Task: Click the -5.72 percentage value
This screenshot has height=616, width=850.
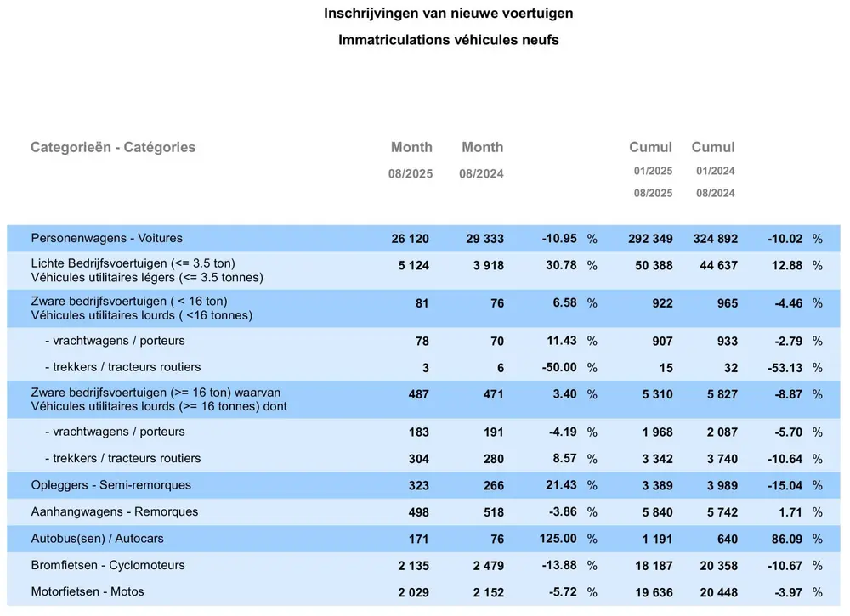Action: coord(563,592)
